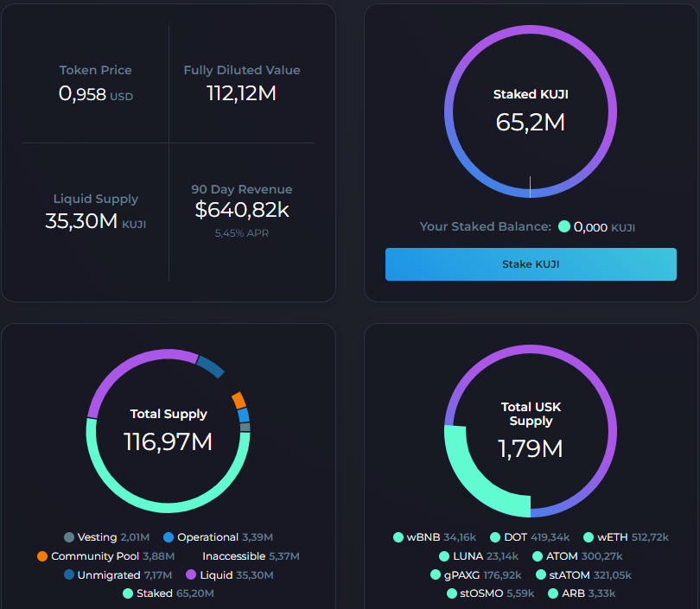Image resolution: width=700 pixels, height=609 pixels.
Task: Click the LUNA legend dot
Action: [444, 556]
